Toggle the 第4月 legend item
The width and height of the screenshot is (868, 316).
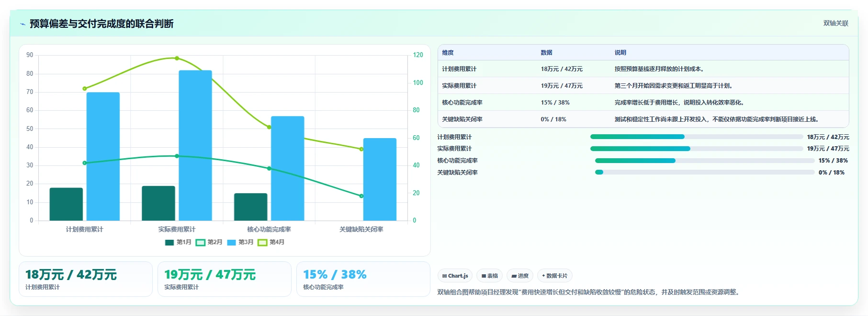(x=271, y=242)
